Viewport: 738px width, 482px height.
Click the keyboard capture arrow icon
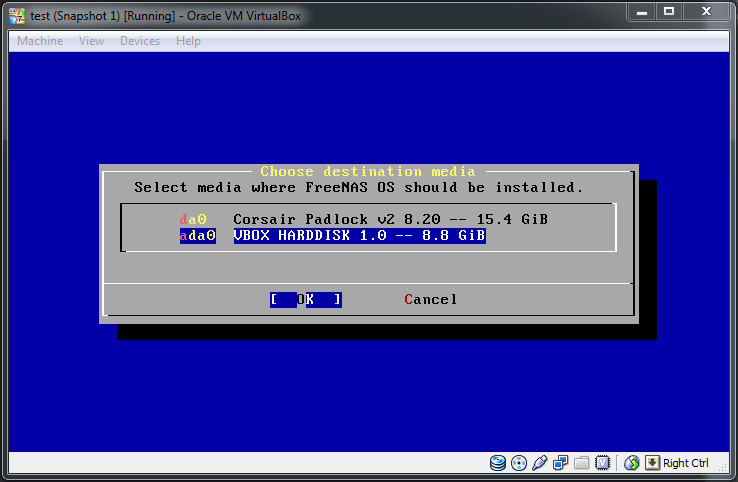coord(652,463)
